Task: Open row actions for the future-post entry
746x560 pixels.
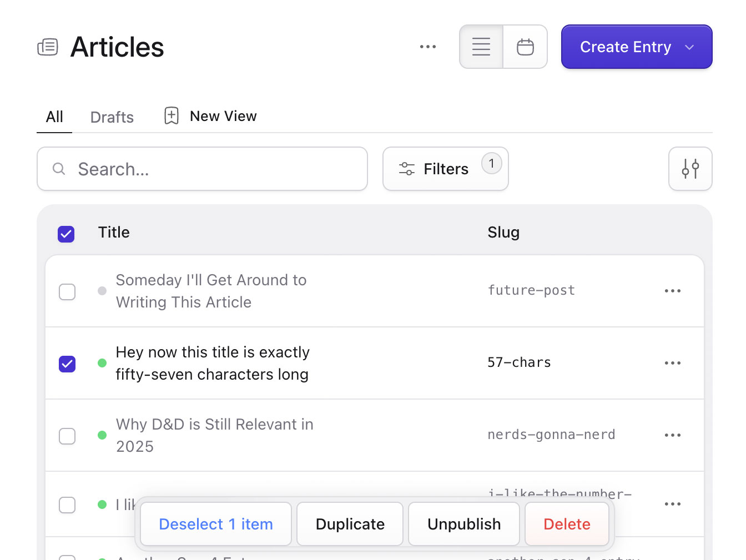Action: [x=672, y=290]
